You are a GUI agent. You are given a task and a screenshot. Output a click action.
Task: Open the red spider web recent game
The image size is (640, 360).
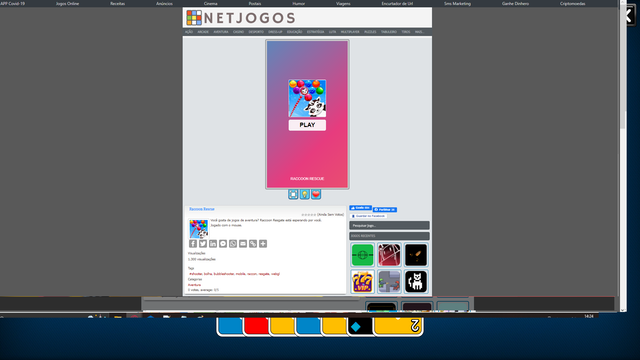point(389,255)
